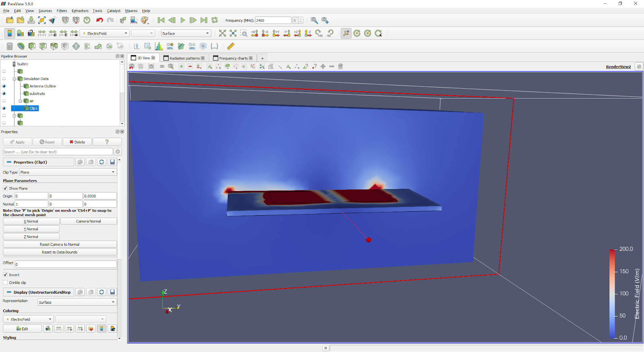Toggle visibility eye for air
Image resolution: width=644 pixels, height=352 pixels.
[x=4, y=101]
